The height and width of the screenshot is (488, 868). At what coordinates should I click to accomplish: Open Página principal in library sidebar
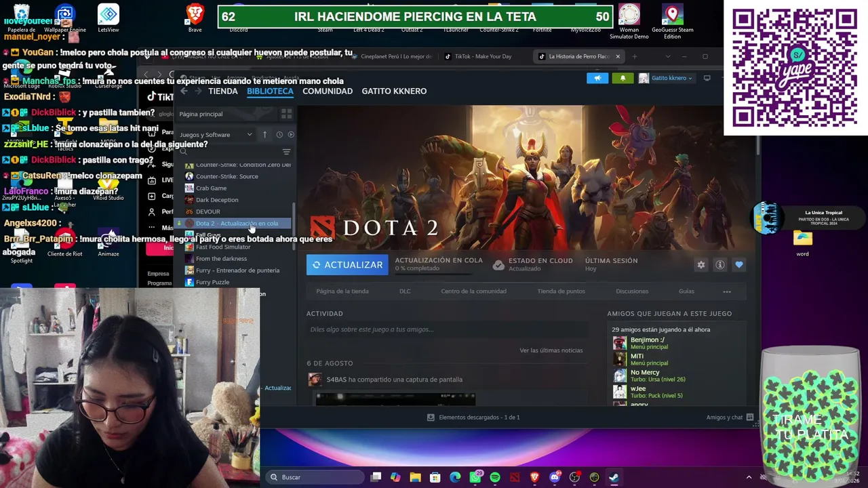pos(201,114)
